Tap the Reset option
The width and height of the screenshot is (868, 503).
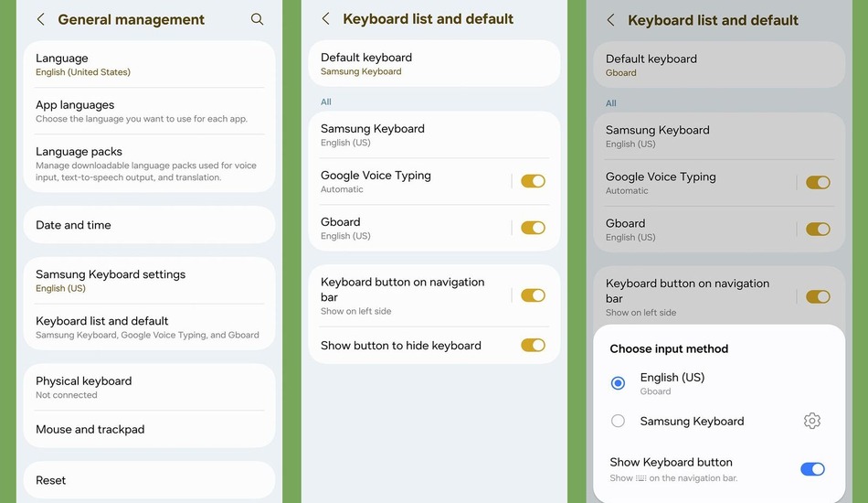(x=148, y=480)
